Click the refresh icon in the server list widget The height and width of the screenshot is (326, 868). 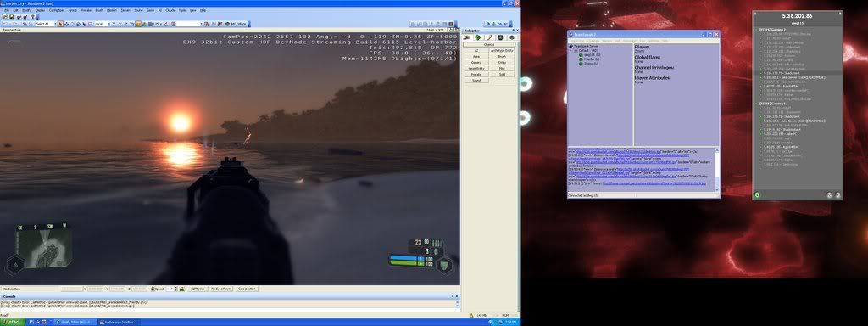tap(757, 194)
